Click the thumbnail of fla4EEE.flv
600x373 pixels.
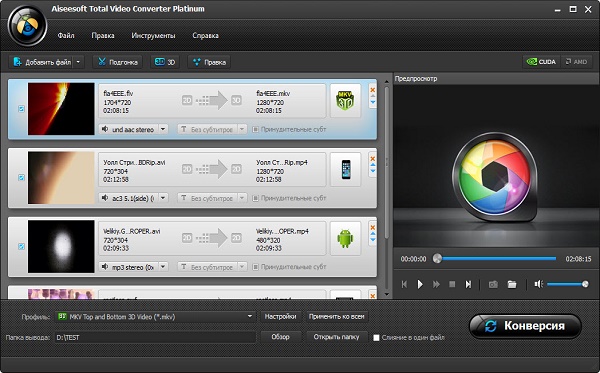[x=61, y=109]
